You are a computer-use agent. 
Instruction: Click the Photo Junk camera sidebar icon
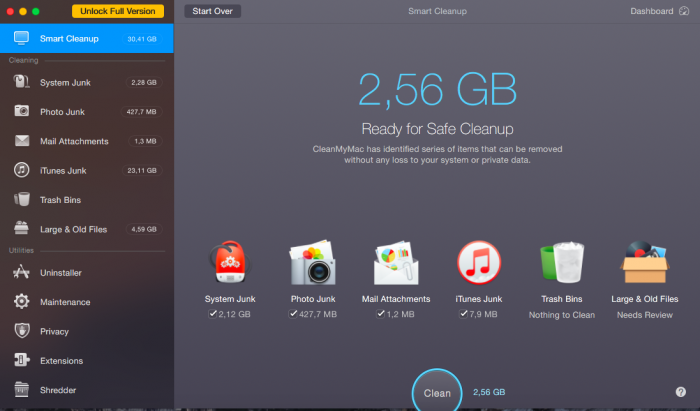coord(21,111)
